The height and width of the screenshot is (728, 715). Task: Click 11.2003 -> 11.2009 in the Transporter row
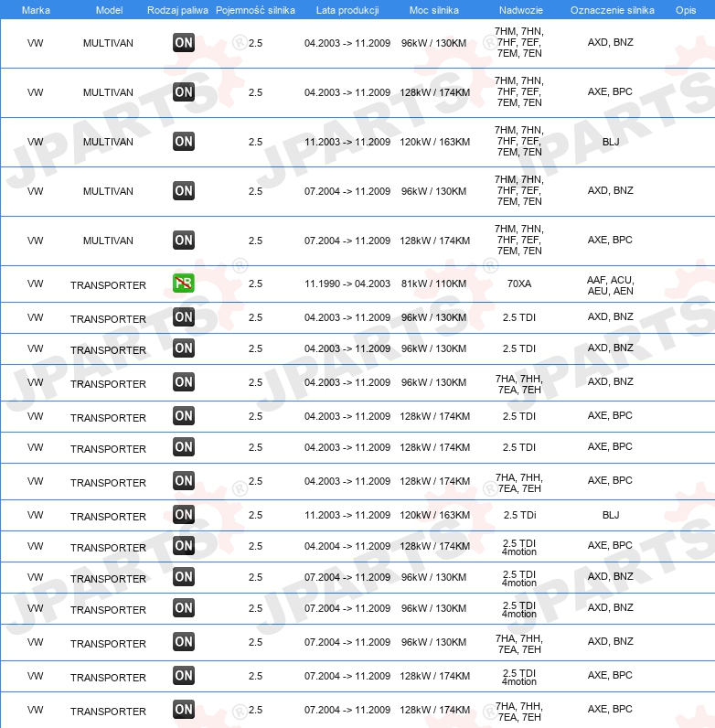click(x=347, y=515)
